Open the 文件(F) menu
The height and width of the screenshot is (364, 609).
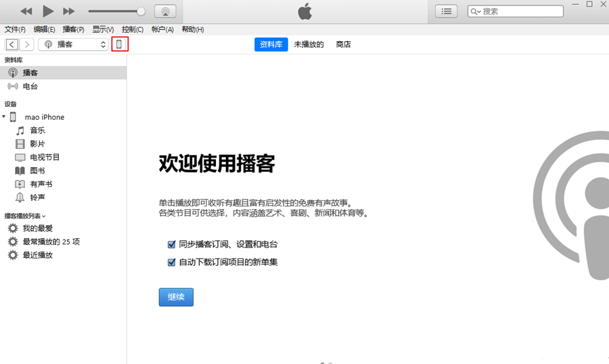click(15, 30)
